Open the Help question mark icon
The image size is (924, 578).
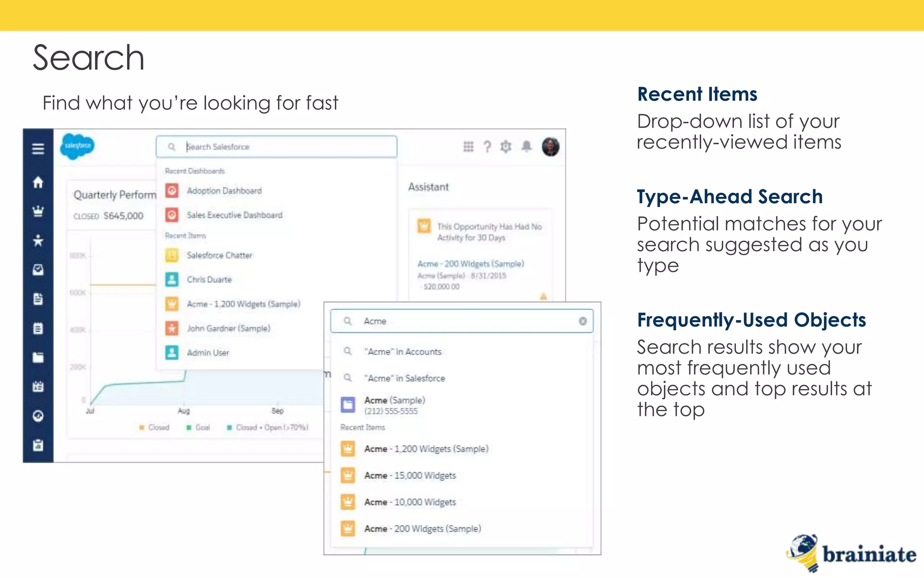coord(487,147)
